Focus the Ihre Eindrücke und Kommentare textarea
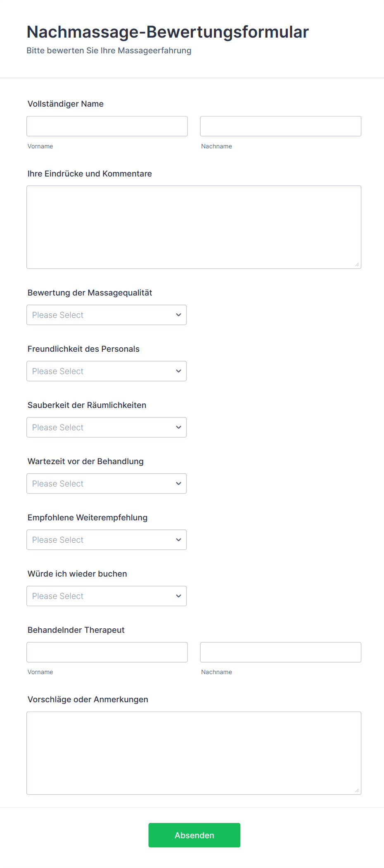Screen dimensions: 384x868 coord(194,227)
